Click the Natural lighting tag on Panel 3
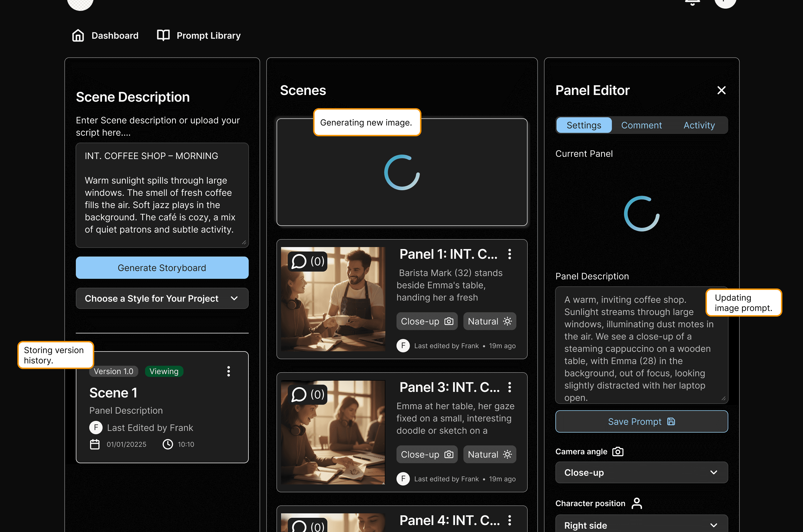This screenshot has width=803, height=532. tap(489, 454)
